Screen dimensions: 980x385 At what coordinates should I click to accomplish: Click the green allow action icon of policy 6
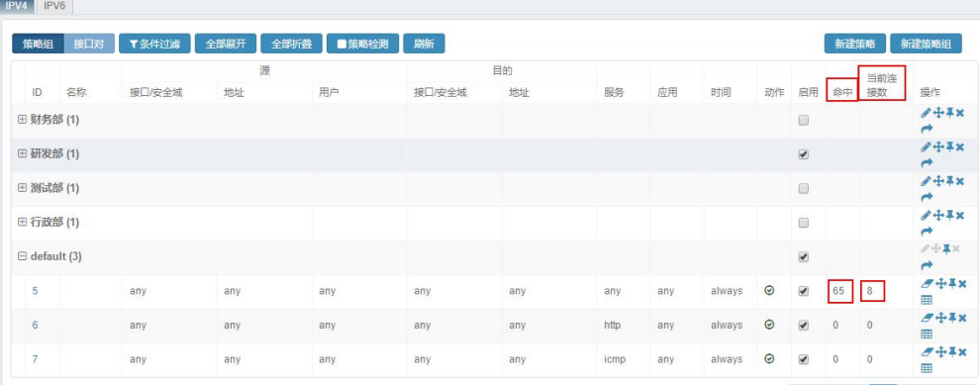coord(769,325)
